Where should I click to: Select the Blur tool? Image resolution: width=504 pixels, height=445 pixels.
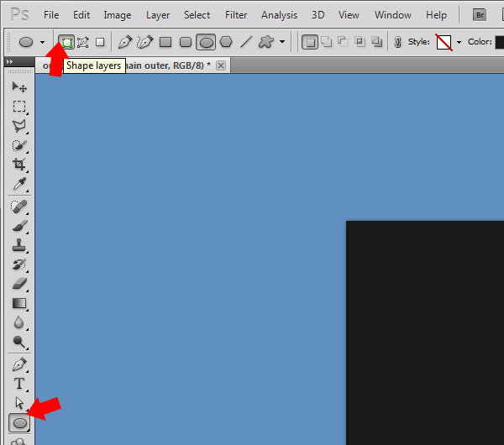point(19,322)
